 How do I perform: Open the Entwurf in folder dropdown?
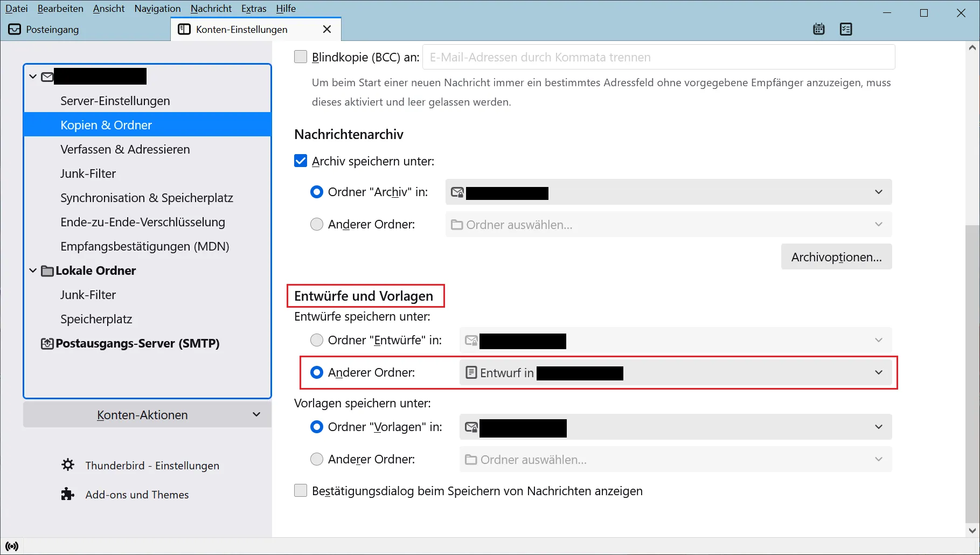tap(676, 372)
